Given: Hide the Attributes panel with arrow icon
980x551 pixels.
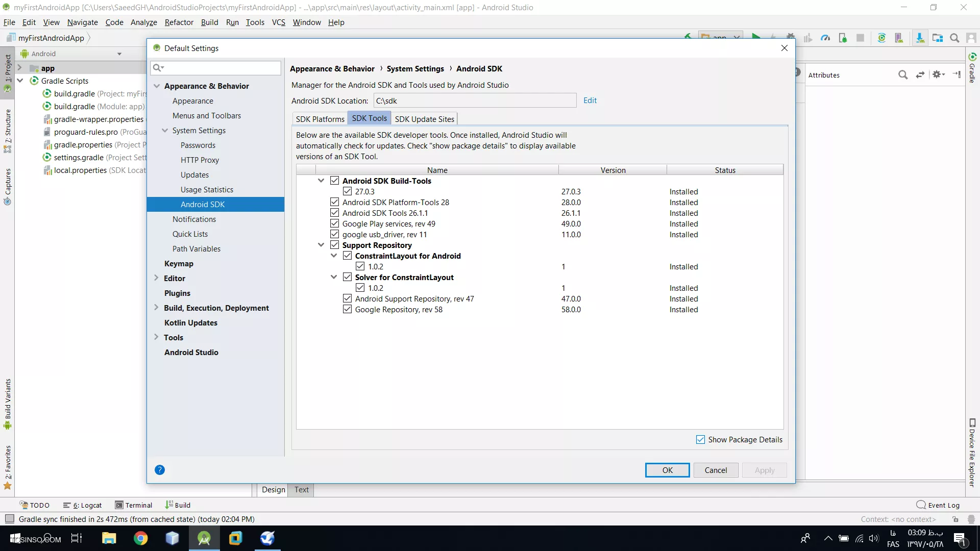Looking at the screenshot, I should pyautogui.click(x=957, y=74).
